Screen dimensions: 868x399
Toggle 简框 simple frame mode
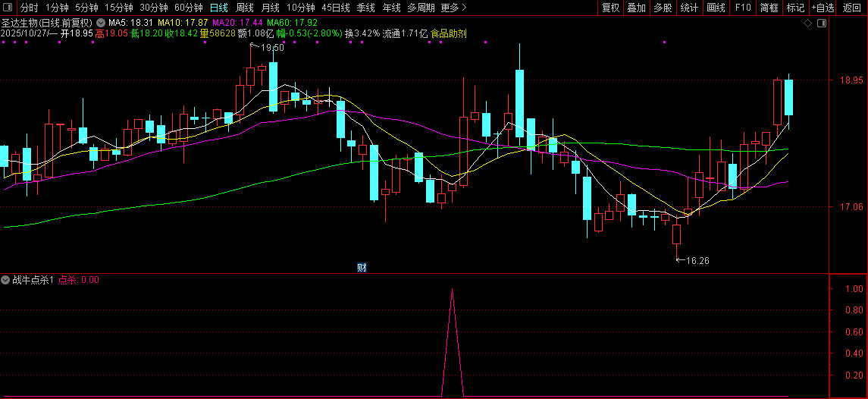(x=769, y=8)
